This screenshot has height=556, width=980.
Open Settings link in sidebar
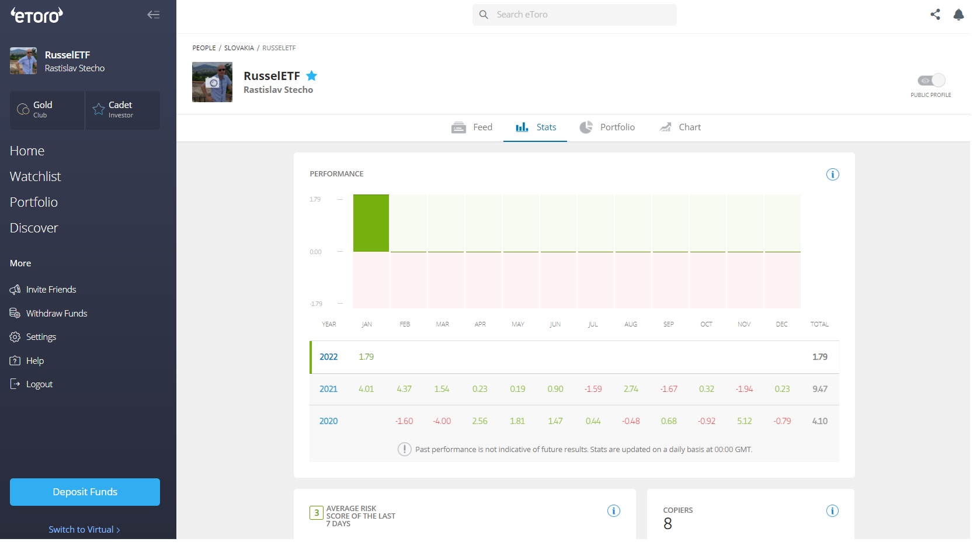click(41, 337)
